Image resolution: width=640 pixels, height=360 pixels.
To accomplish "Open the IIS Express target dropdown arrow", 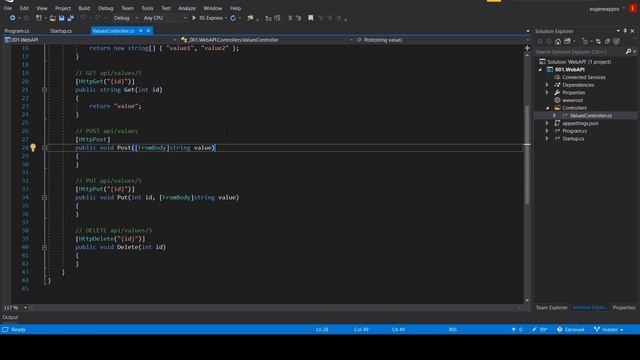I will coord(226,18).
